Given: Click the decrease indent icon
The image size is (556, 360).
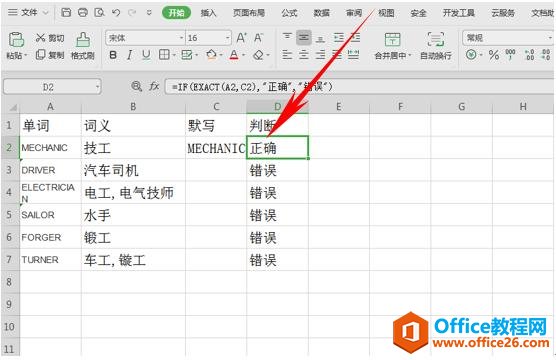Looking at the screenshot, I should (x=339, y=37).
